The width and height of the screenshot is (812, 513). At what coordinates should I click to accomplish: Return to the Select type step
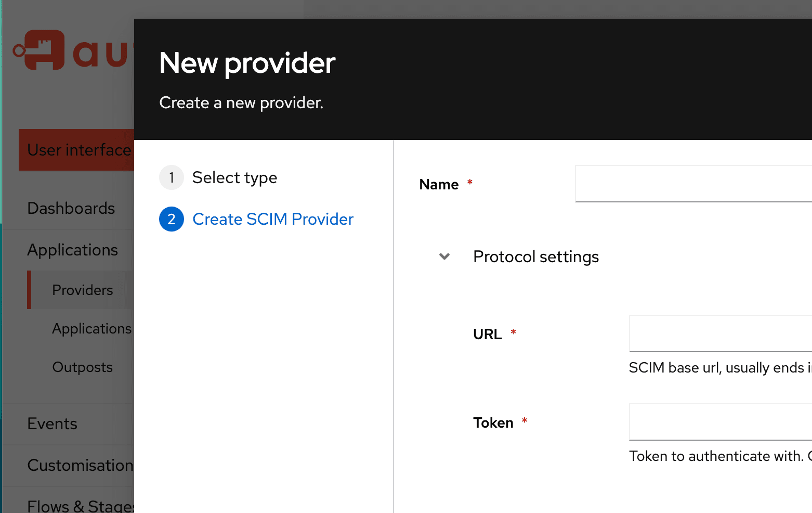(234, 178)
